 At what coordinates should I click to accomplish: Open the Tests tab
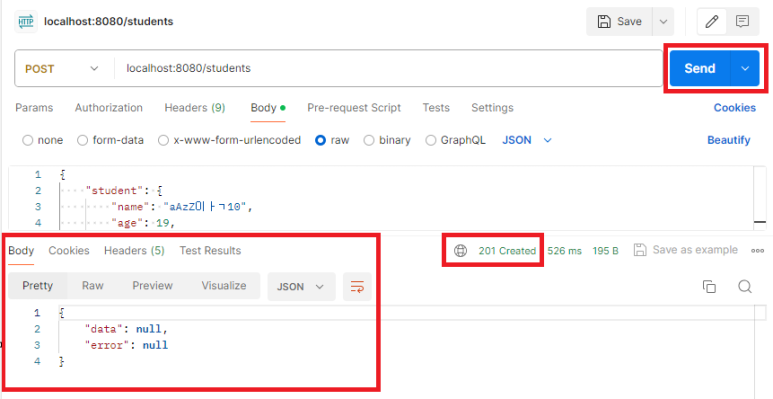[x=436, y=108]
